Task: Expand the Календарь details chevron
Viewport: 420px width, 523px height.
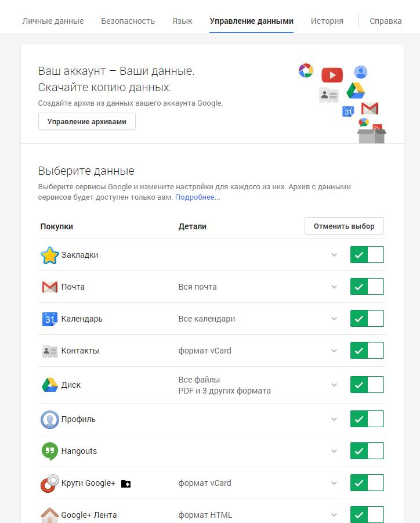Action: 334,319
